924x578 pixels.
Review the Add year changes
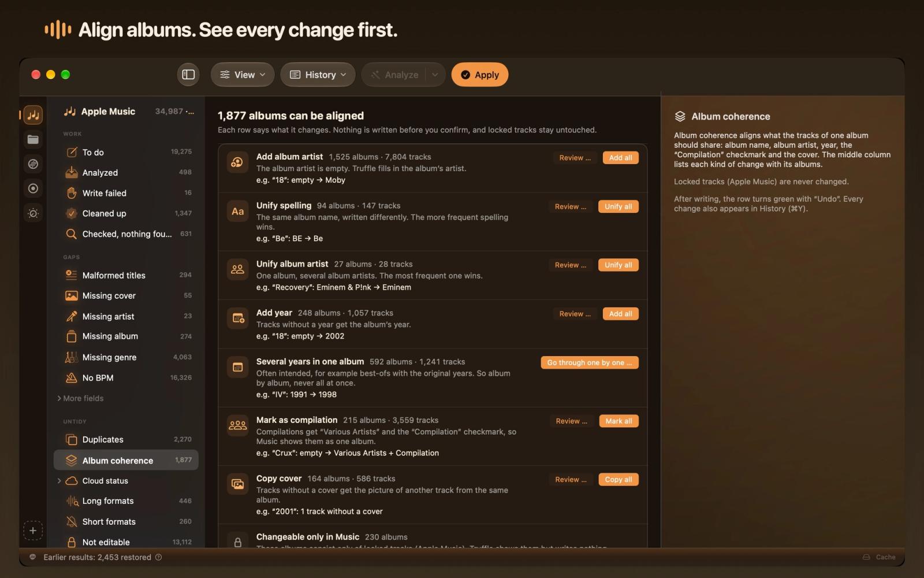coord(575,314)
